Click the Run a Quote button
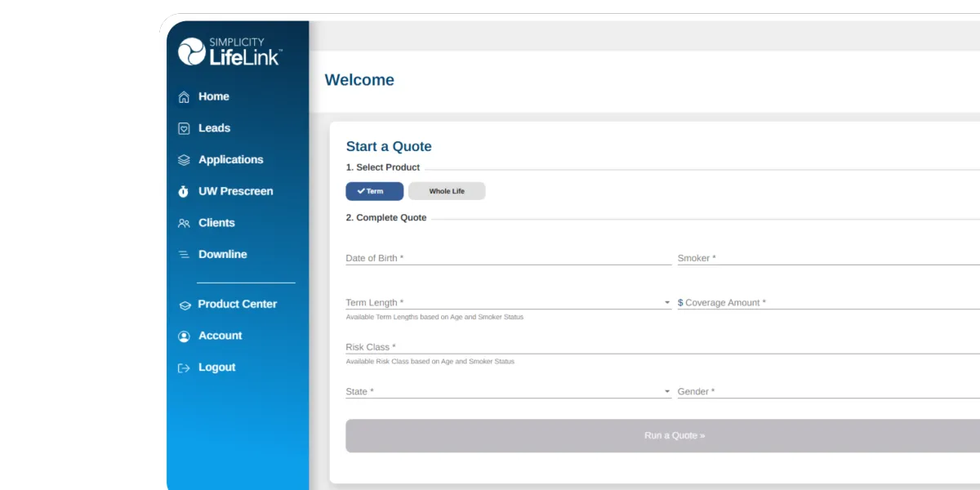Viewport: 980px width, 490px height. pyautogui.click(x=662, y=435)
